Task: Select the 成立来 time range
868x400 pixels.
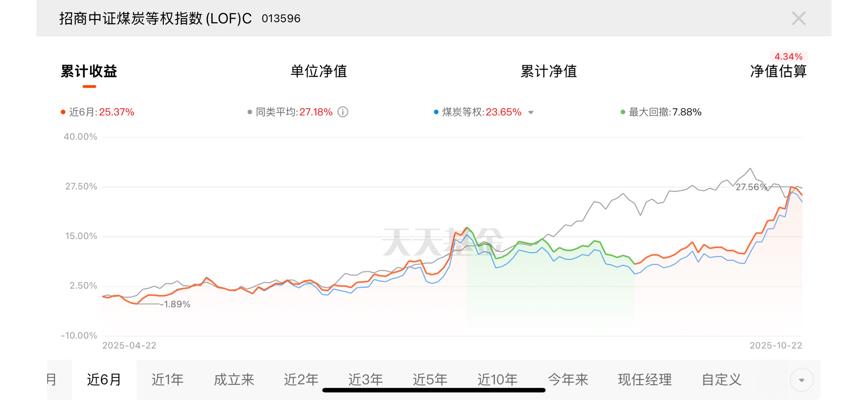Action: [234, 380]
